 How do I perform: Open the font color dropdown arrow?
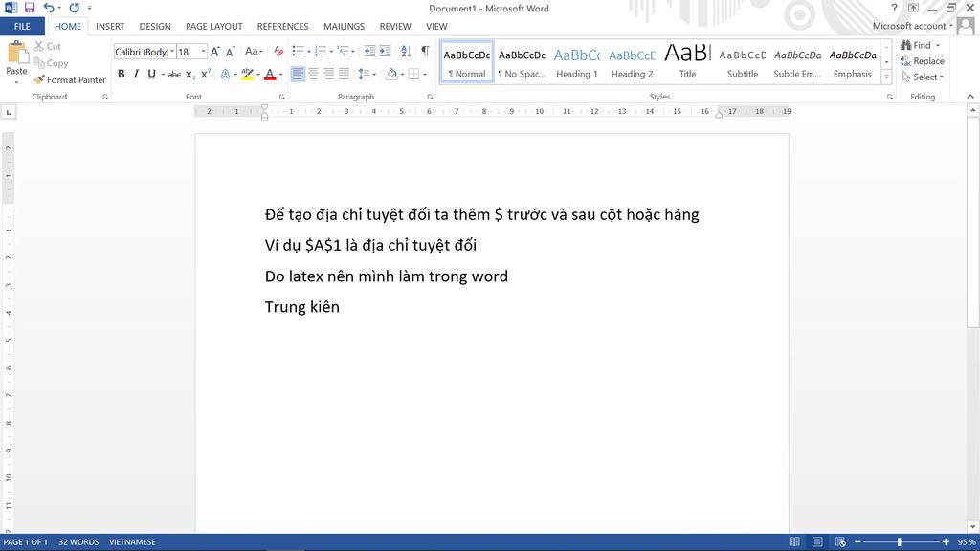281,75
